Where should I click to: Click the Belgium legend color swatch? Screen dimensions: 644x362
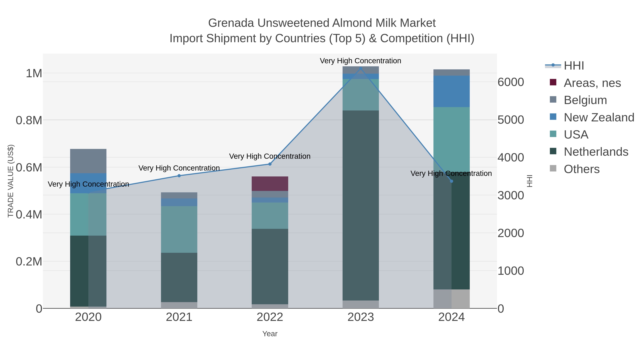point(553,99)
